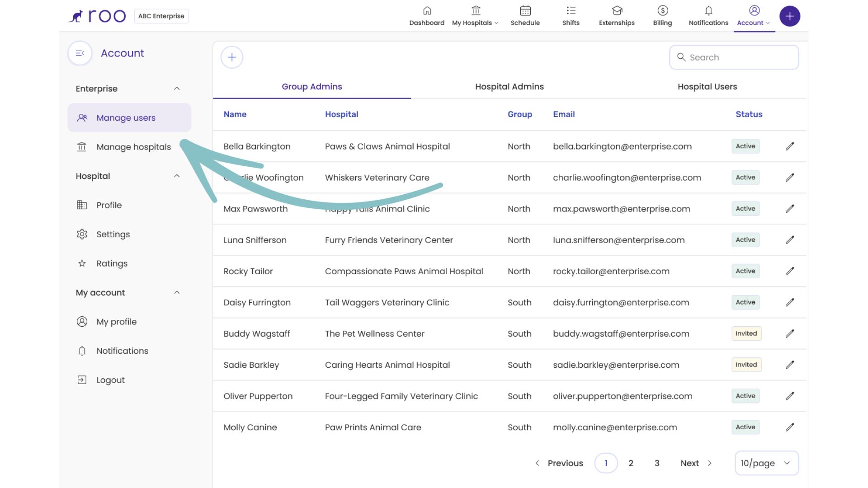Select page 1 in pagination
The image size is (868, 488).
(x=606, y=463)
